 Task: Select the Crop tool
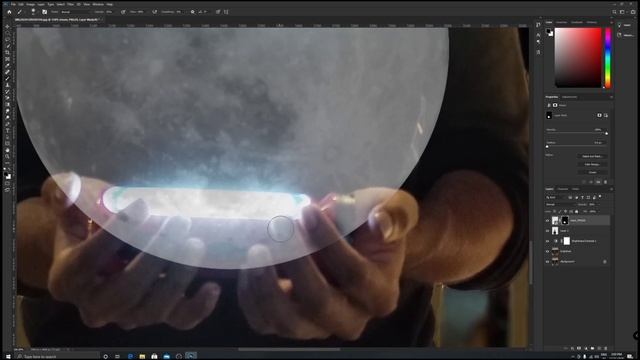pos(7,53)
